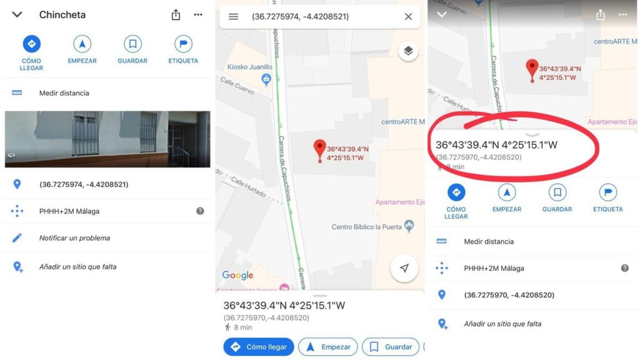Tap the Empezar pill button at the bottom

click(327, 347)
